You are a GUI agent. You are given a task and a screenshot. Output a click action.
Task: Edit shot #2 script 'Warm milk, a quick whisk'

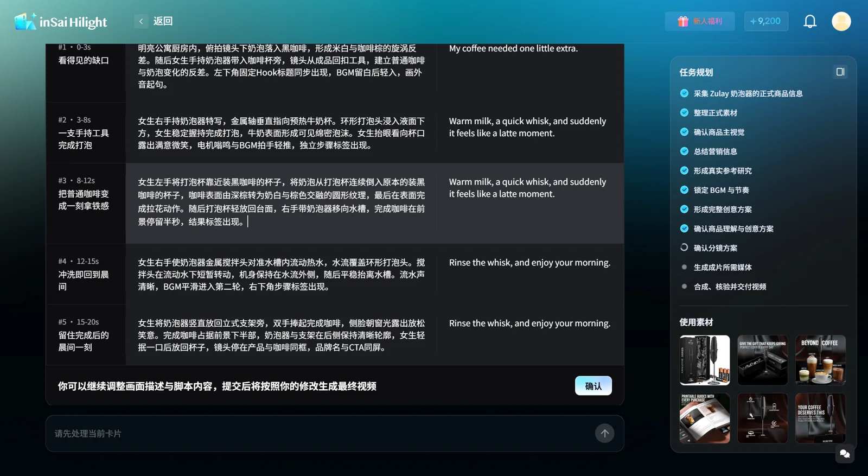pos(527,127)
